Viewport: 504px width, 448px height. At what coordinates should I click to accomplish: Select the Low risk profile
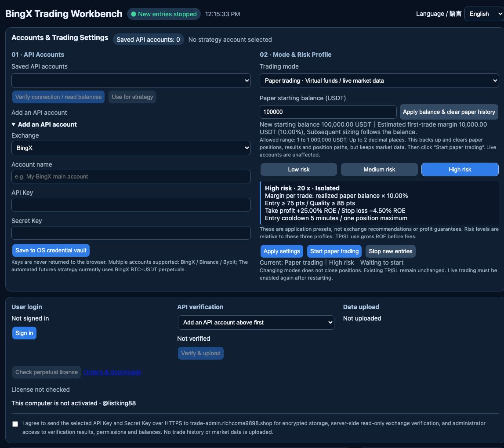(299, 170)
